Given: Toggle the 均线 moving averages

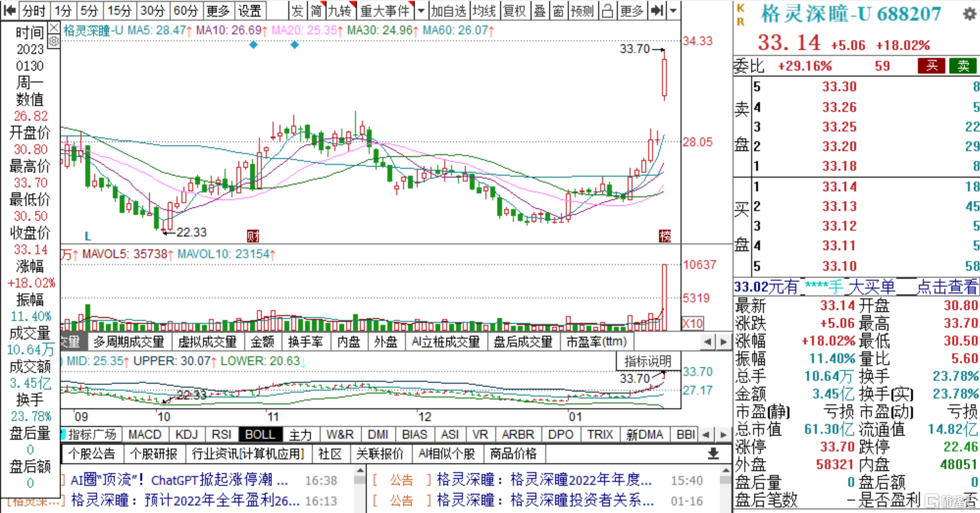Looking at the screenshot, I should (484, 10).
